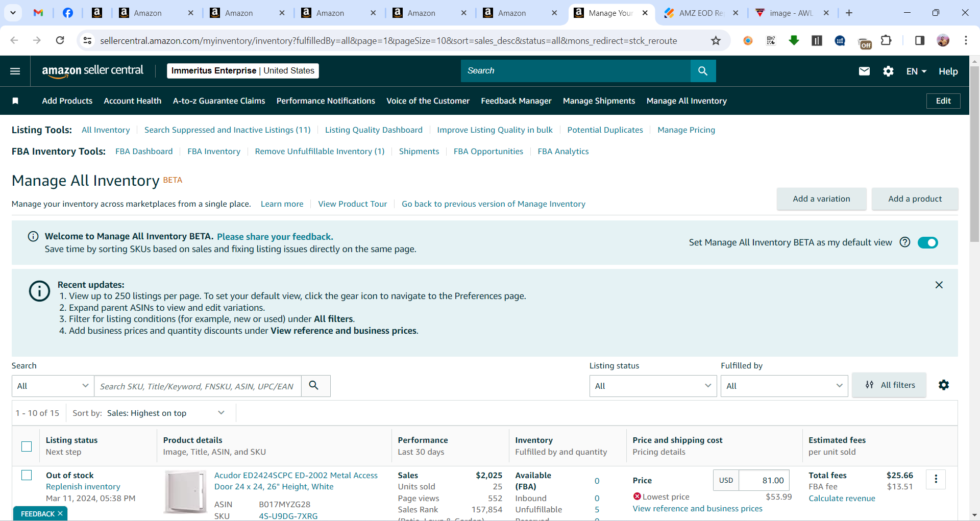This screenshot has height=521, width=980.
Task: View site information icon in address bar
Action: 88,40
